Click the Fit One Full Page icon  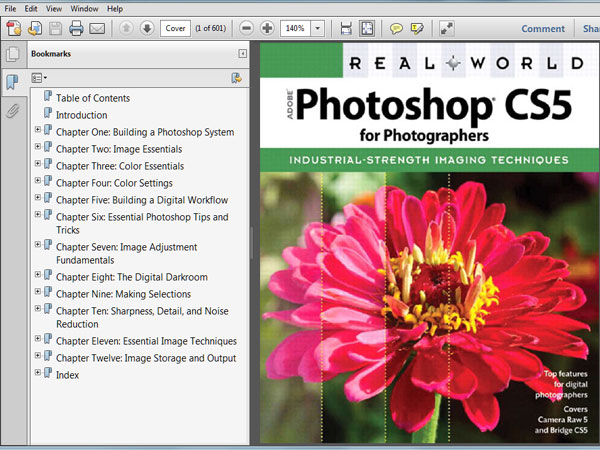click(367, 29)
